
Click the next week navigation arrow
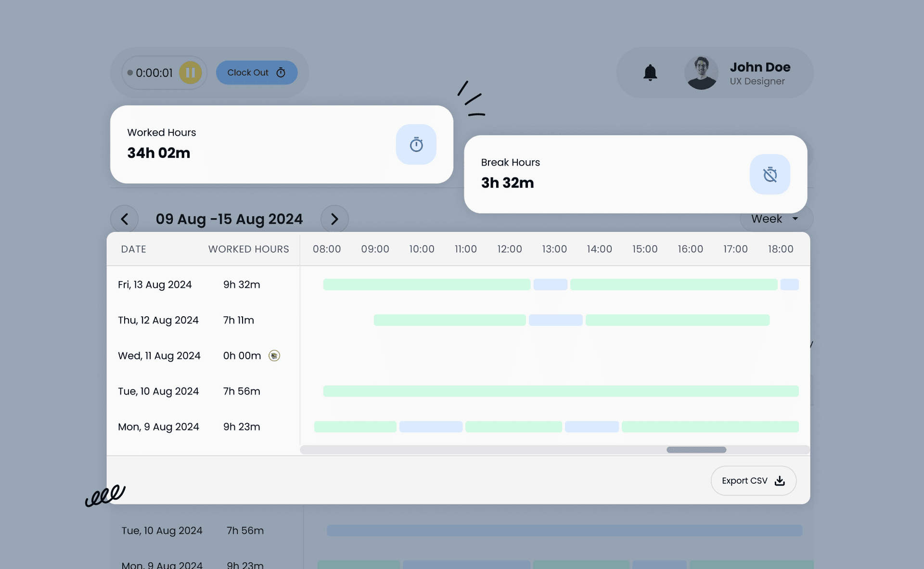click(334, 219)
